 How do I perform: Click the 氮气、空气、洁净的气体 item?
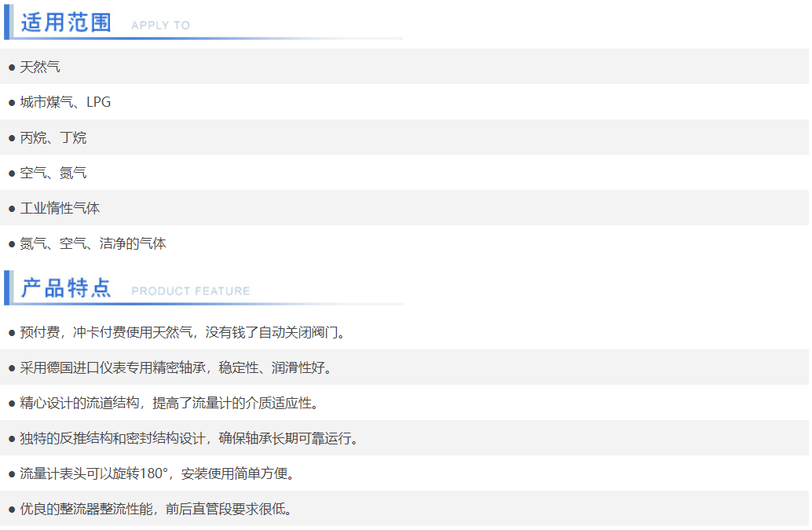click(93, 243)
